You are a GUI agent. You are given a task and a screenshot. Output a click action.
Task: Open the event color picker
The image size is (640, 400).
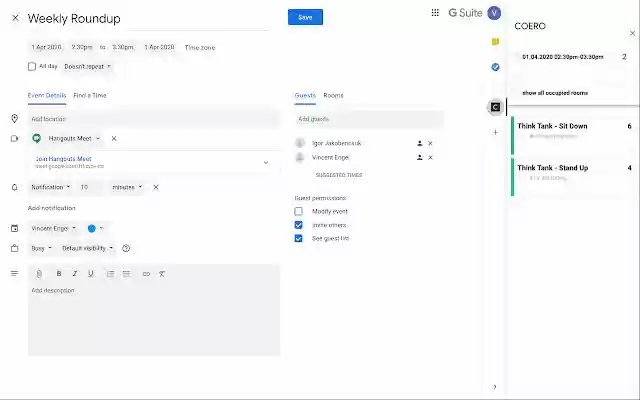pyautogui.click(x=95, y=229)
